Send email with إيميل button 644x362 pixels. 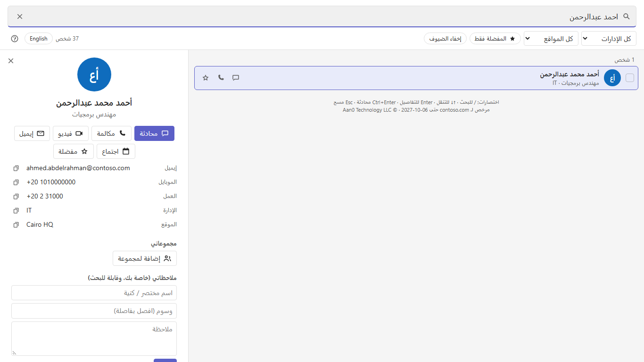tap(32, 133)
